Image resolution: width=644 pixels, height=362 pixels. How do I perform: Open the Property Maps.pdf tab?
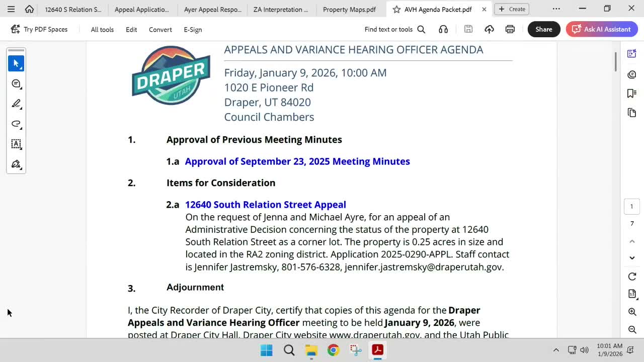pyautogui.click(x=349, y=9)
